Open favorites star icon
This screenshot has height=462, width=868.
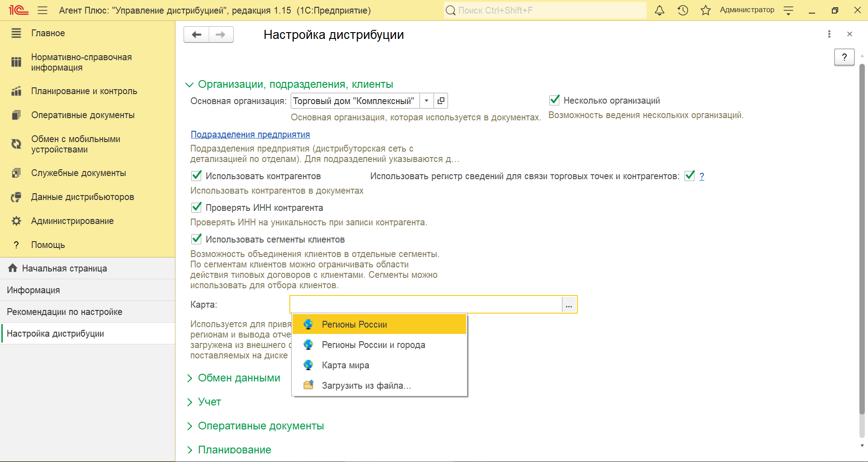point(706,10)
